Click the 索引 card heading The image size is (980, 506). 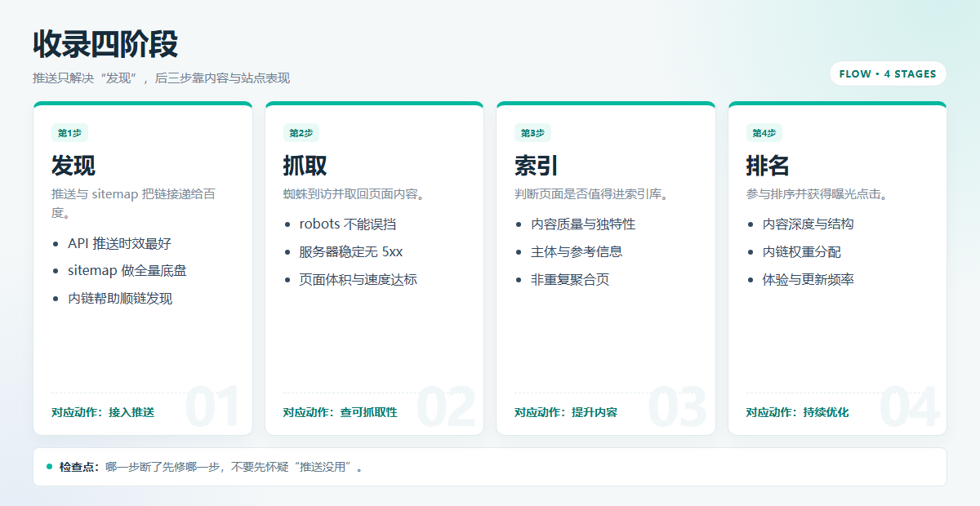(x=537, y=166)
